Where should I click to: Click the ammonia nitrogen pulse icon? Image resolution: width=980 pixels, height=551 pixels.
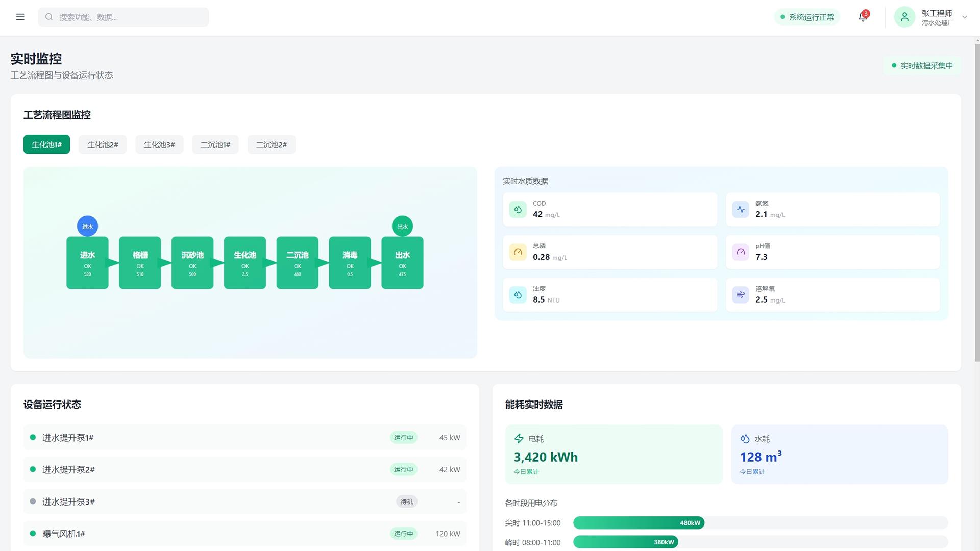tap(741, 209)
